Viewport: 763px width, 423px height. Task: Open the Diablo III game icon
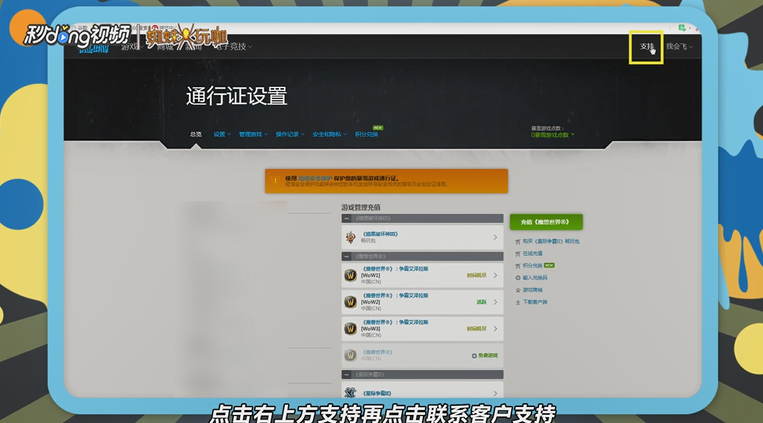[x=350, y=238]
